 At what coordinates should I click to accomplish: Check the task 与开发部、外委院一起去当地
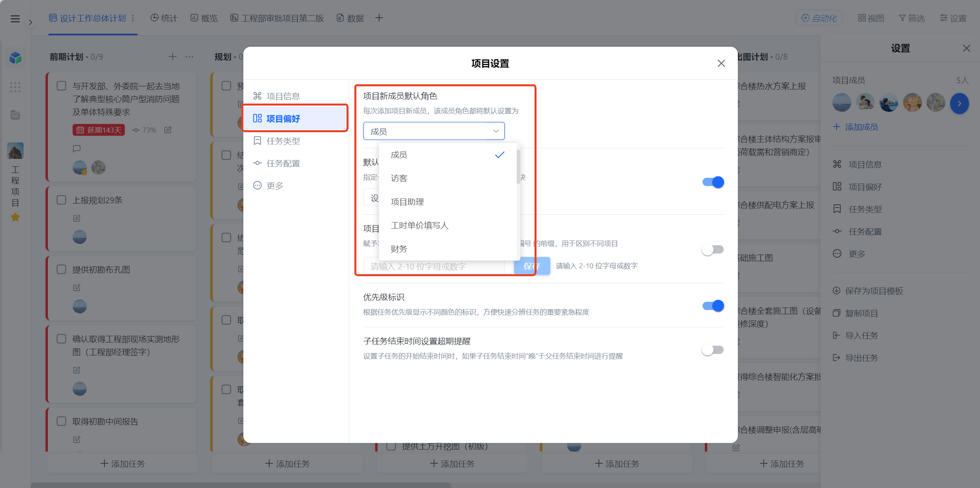tap(62, 86)
